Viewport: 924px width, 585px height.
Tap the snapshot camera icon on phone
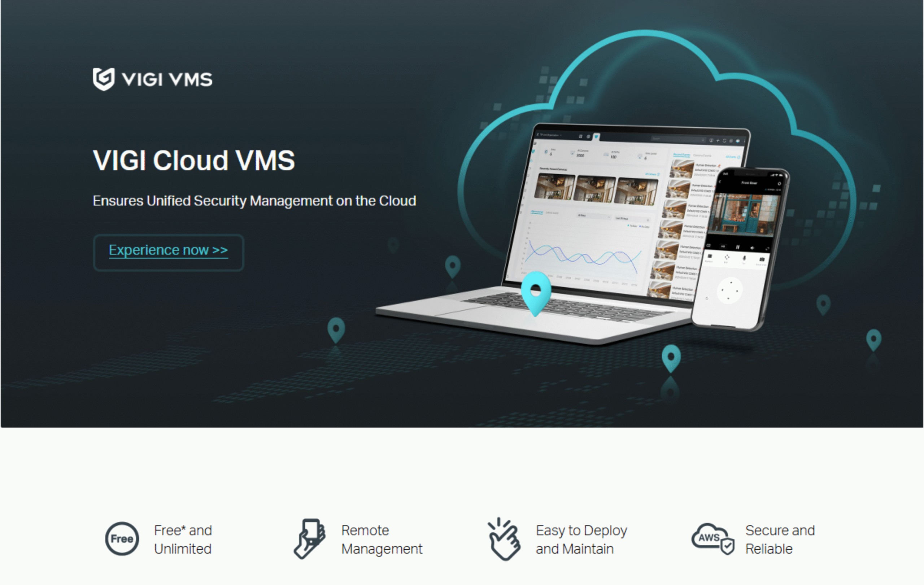(x=762, y=260)
